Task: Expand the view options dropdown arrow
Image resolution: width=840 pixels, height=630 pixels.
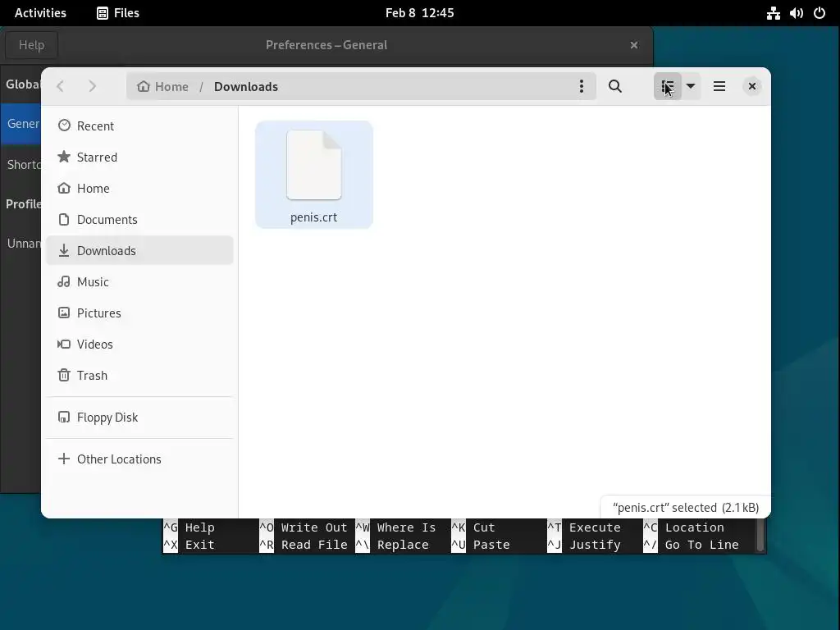Action: point(691,86)
